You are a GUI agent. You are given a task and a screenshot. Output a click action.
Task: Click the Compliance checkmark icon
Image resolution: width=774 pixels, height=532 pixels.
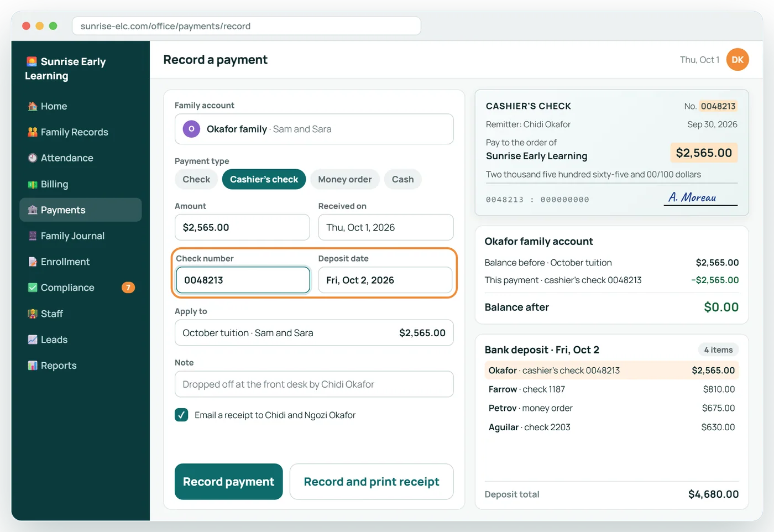[x=33, y=288]
